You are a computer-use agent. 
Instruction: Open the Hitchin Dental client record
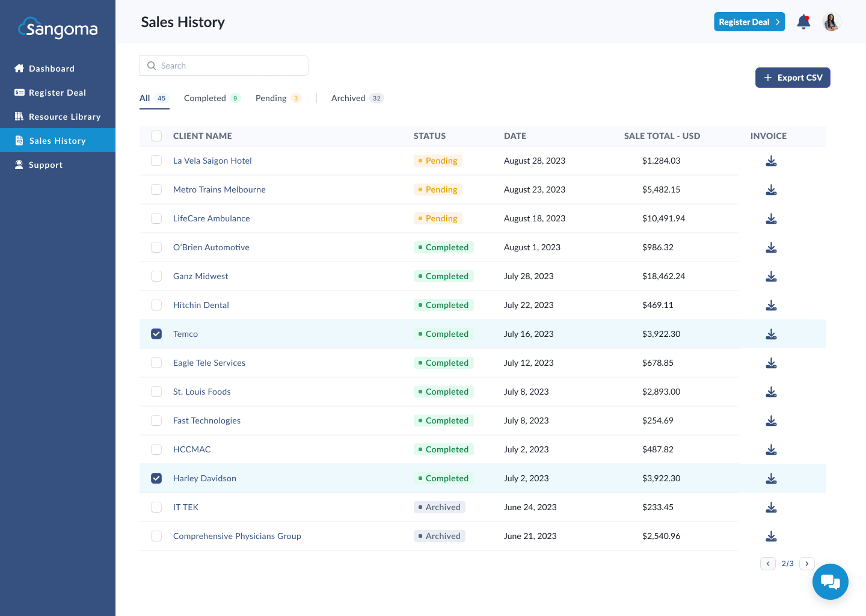pos(201,305)
